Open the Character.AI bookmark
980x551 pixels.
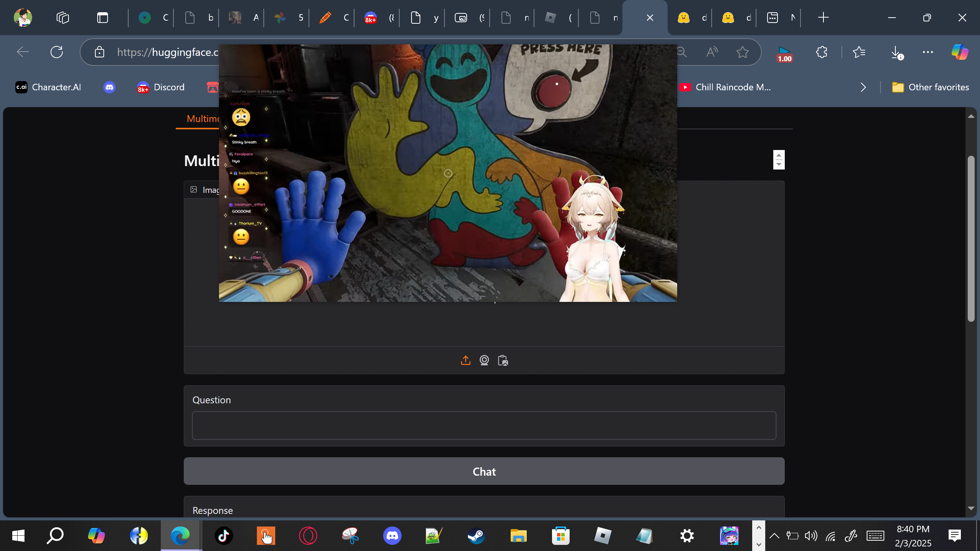[x=48, y=87]
